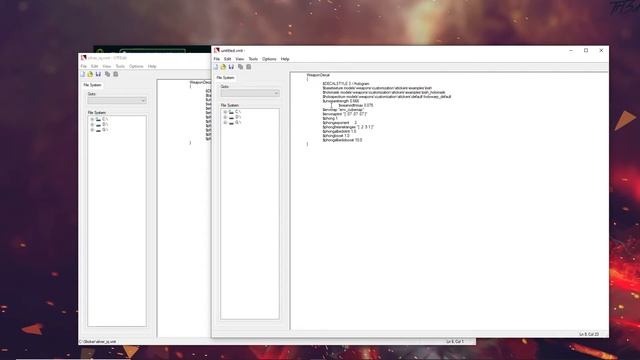Expand G:\ drive node in untitled.vmt tree
640x360 pixels.
(225, 122)
